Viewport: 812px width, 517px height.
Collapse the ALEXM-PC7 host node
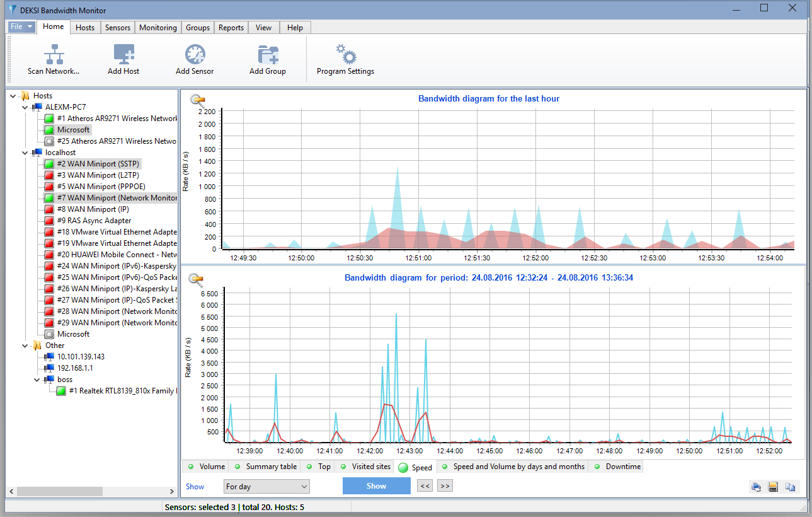click(25, 107)
